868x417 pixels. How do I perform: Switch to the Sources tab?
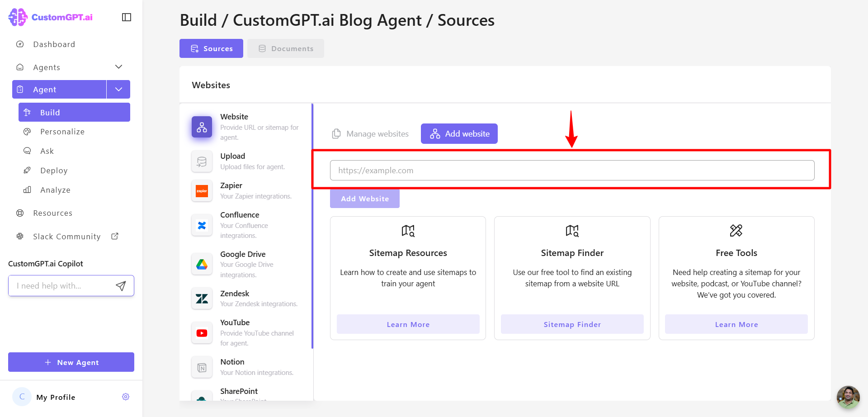click(211, 48)
